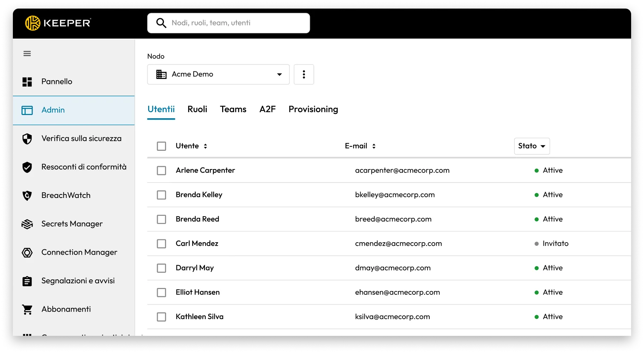The width and height of the screenshot is (644, 353).
Task: Click the building icon in Nodo selector
Action: click(x=161, y=74)
